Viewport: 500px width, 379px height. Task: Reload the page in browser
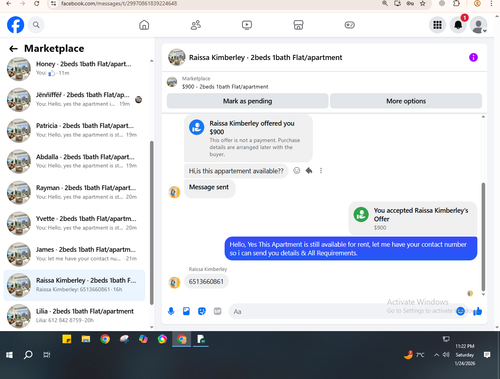coord(37,4)
